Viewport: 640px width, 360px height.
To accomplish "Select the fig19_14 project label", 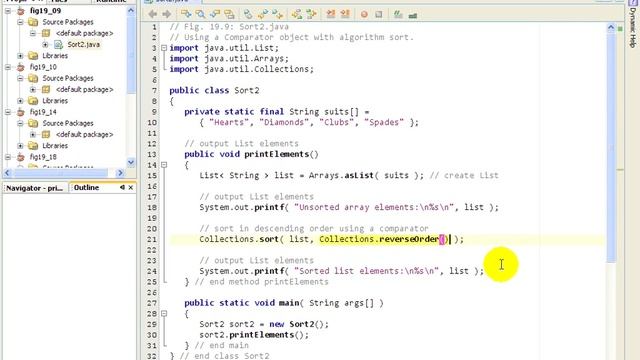I will [x=43, y=112].
